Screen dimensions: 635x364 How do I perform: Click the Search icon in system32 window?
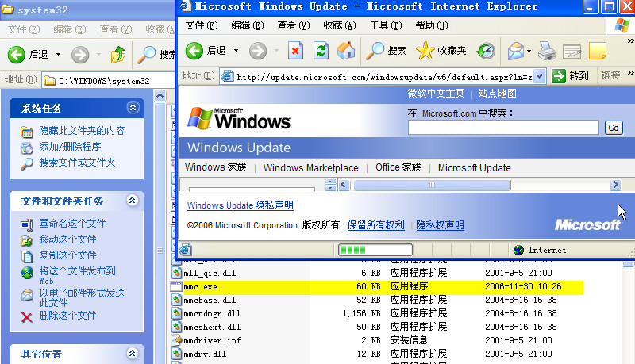point(146,55)
